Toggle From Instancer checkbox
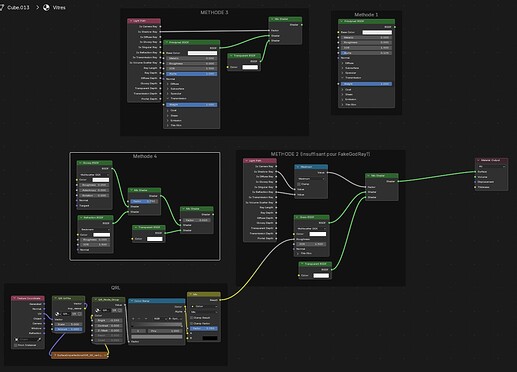Viewport: 517px width, 372px height. [x=16, y=345]
